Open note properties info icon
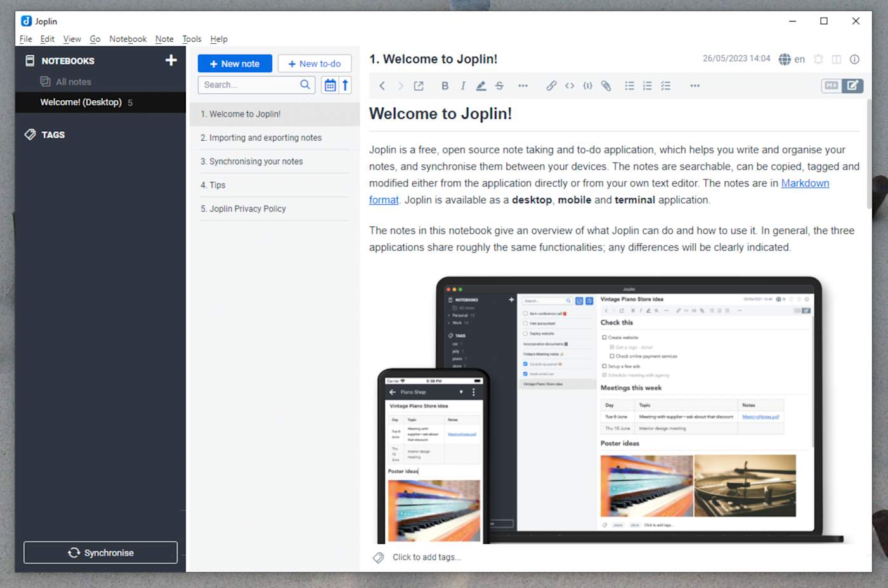The height and width of the screenshot is (588, 888). 854,59
